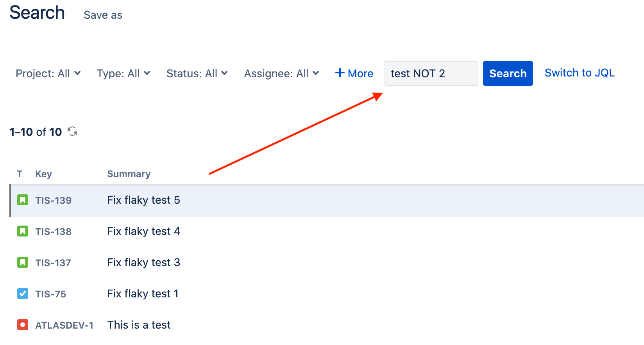The width and height of the screenshot is (644, 345).
Task: Open the Type filter dropdown
Action: [x=123, y=73]
